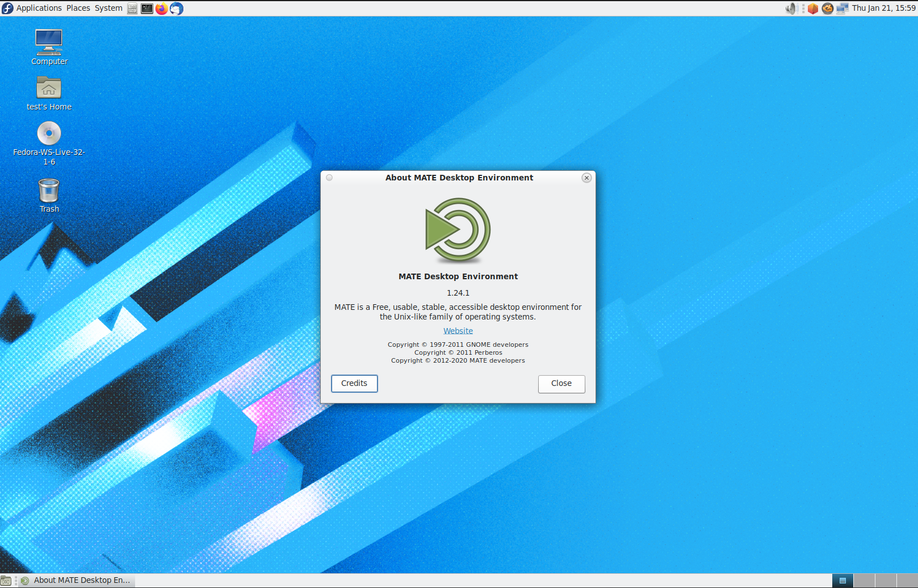The image size is (918, 588).
Task: Click the MATE logo in the About dialog
Action: 458,230
